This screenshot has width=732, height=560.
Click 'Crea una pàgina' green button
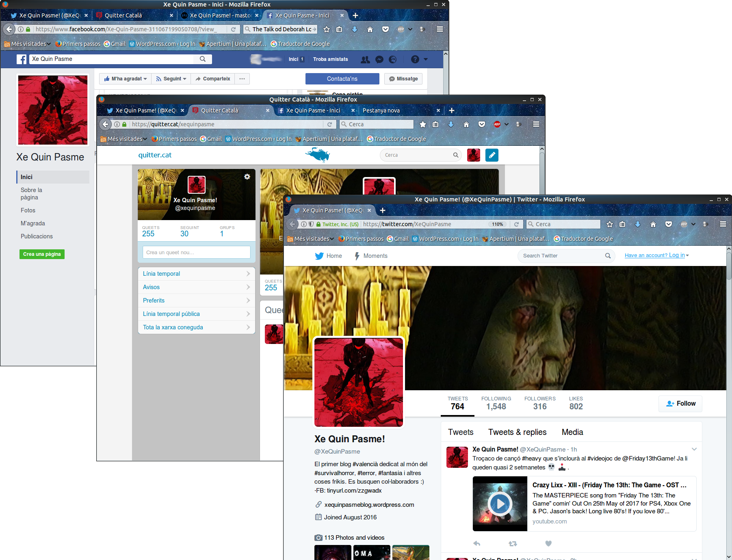(x=42, y=254)
